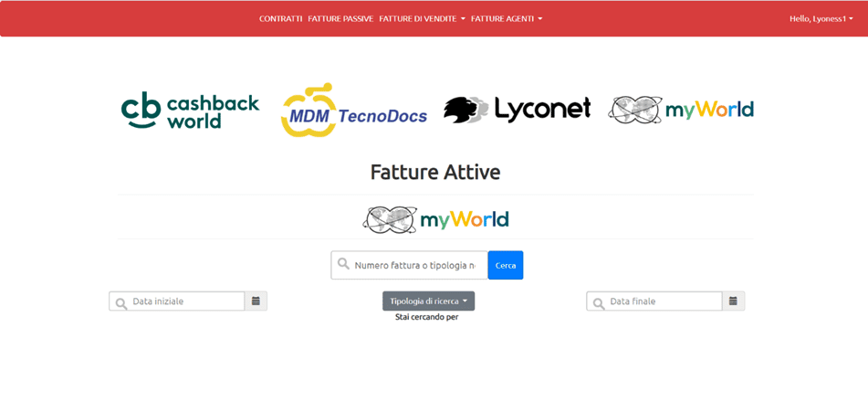868x412 pixels.
Task: Click the Lyconet logo
Action: click(517, 109)
